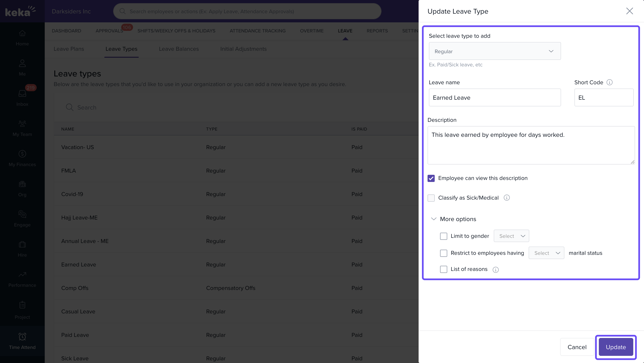Collapse the More options section
The height and width of the screenshot is (363, 644).
click(x=434, y=219)
